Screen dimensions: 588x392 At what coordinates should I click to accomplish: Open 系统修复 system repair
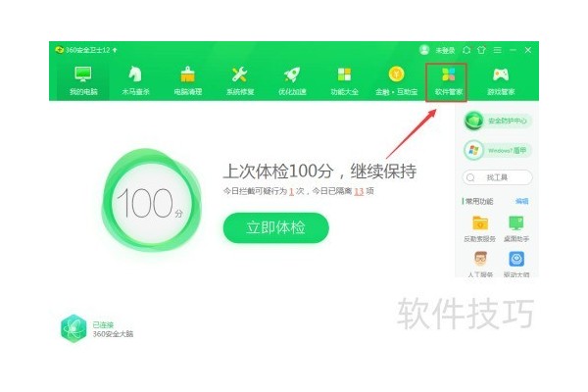(240, 80)
